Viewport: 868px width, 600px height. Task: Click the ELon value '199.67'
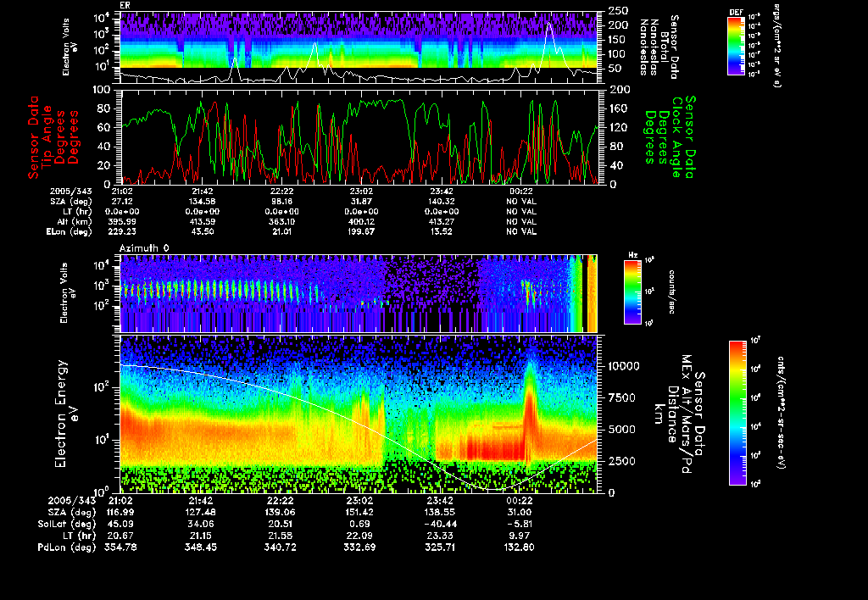click(361, 231)
